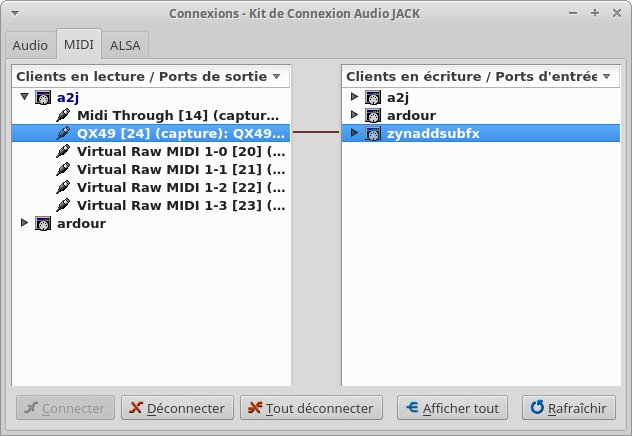The image size is (632, 436).
Task: Switch to the Audio tab
Action: (x=30, y=45)
